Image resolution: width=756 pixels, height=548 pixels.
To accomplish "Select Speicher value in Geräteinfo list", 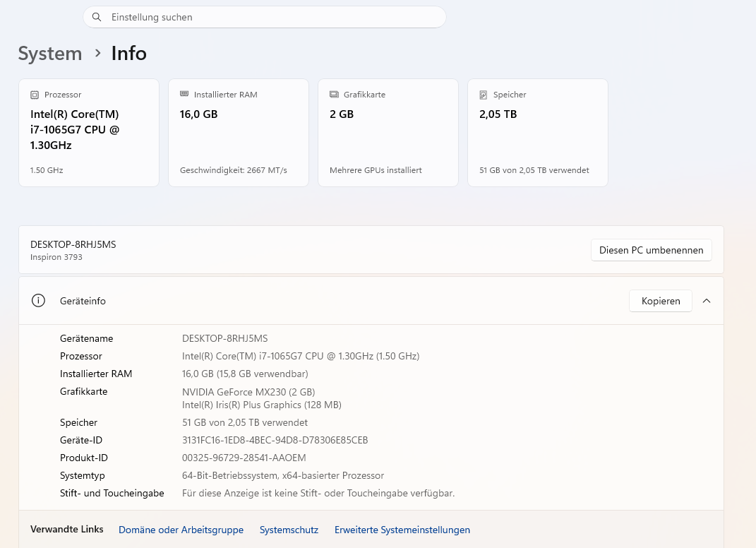I will pyautogui.click(x=244, y=422).
